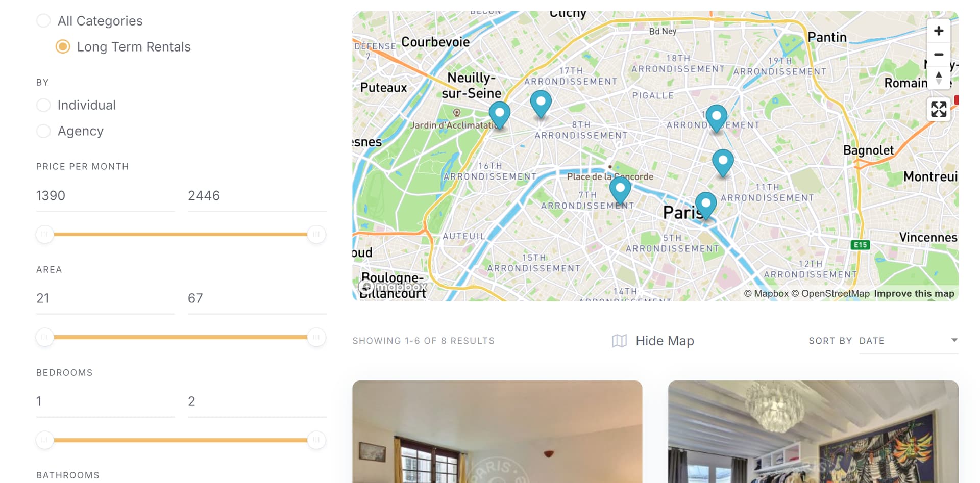Image resolution: width=980 pixels, height=483 pixels.
Task: Select the Agency radio option
Action: [x=43, y=131]
